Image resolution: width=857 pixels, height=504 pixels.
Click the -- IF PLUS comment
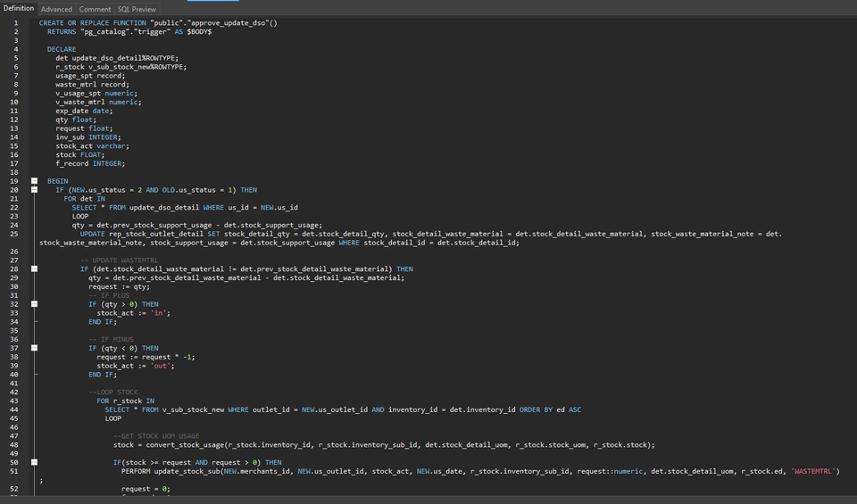tap(109, 295)
